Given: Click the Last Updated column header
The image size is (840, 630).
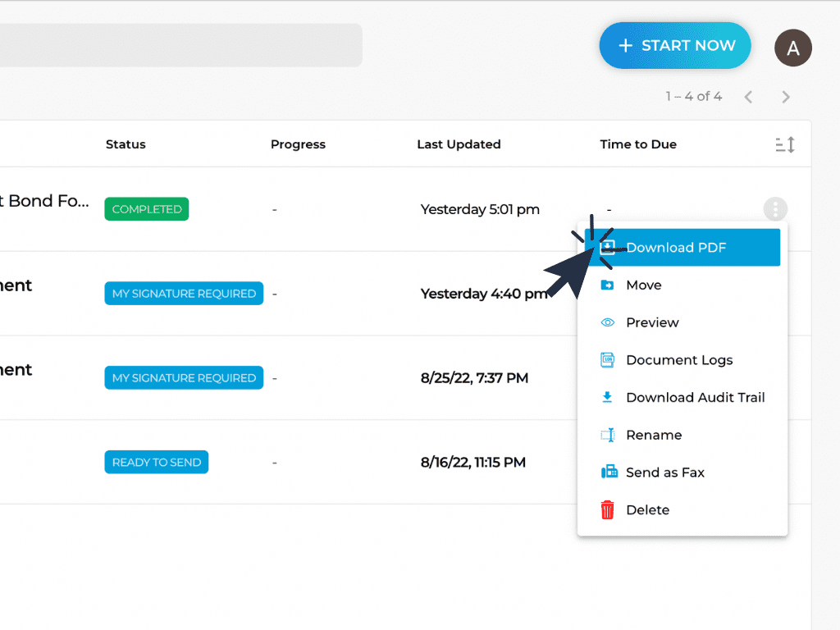Looking at the screenshot, I should pyautogui.click(x=459, y=144).
